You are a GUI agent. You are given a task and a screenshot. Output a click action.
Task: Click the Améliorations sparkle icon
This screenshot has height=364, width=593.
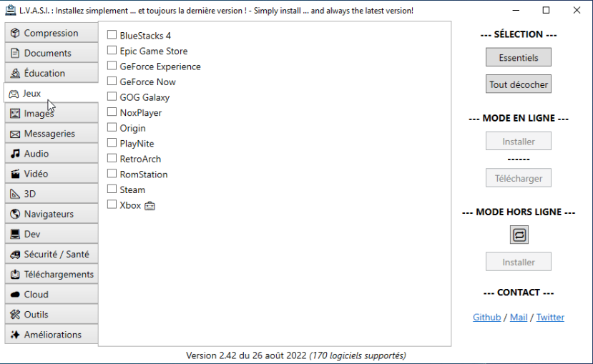click(x=15, y=335)
